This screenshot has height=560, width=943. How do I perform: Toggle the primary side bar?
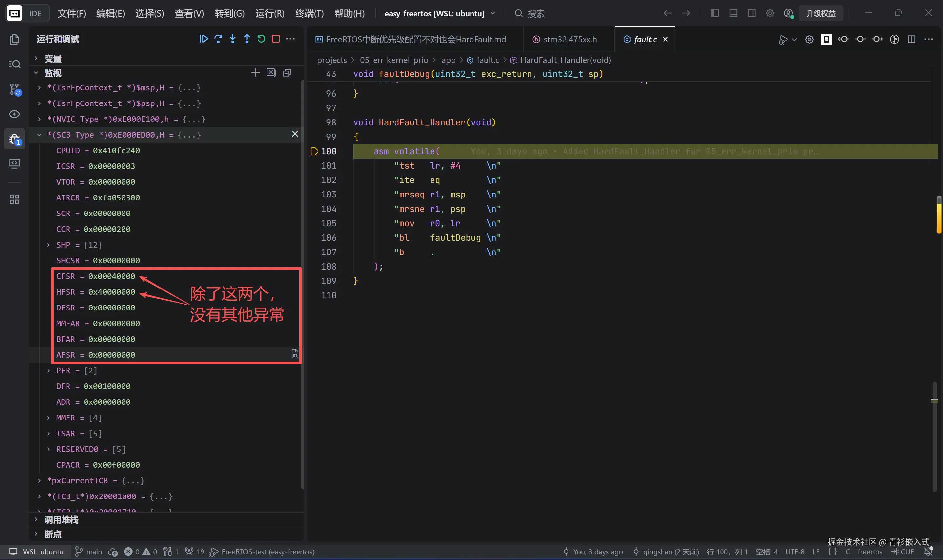point(715,13)
